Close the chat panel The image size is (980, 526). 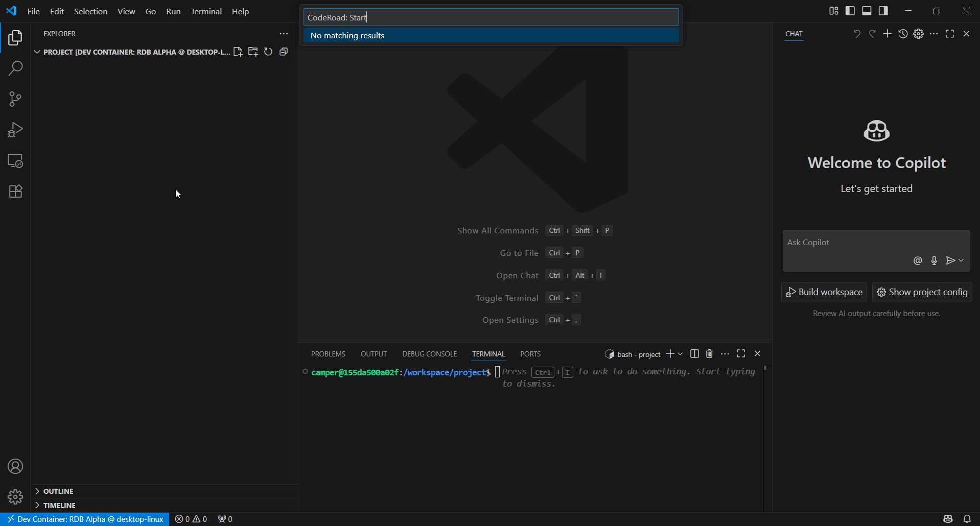(966, 34)
